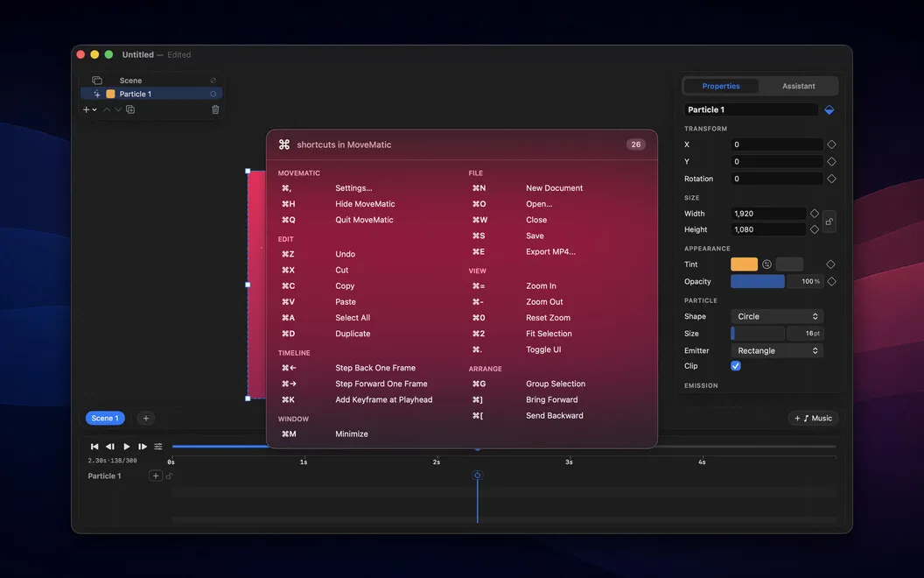Click the Rotation value field

tap(777, 179)
